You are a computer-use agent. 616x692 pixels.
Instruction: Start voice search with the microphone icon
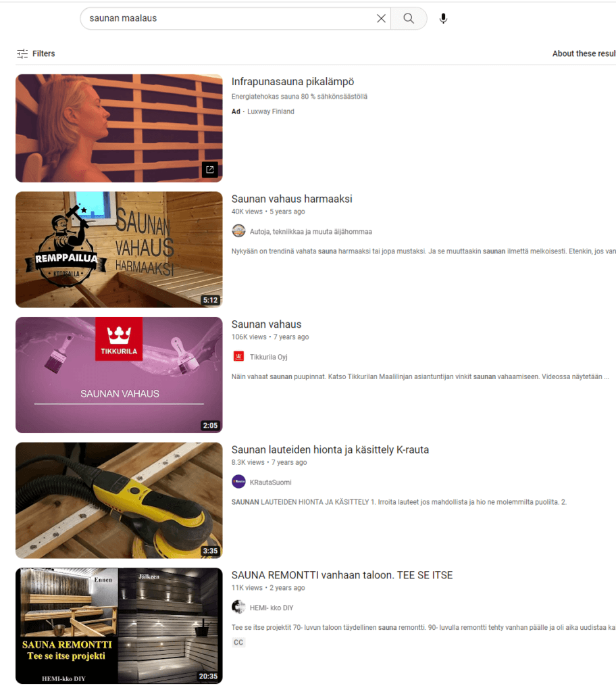pyautogui.click(x=444, y=18)
